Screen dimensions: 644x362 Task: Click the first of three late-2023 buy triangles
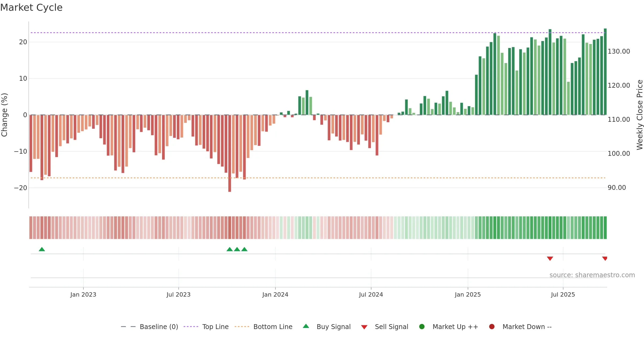pyautogui.click(x=230, y=249)
